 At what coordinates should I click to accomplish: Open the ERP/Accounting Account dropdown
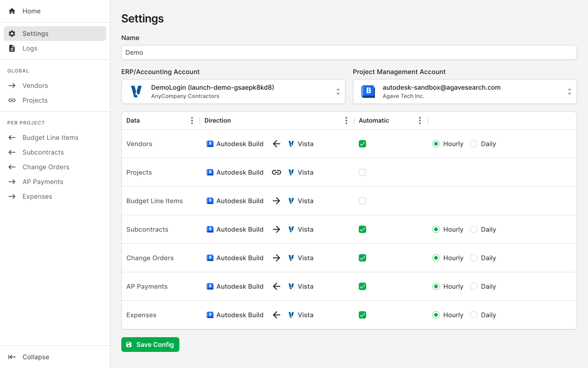[x=233, y=92]
